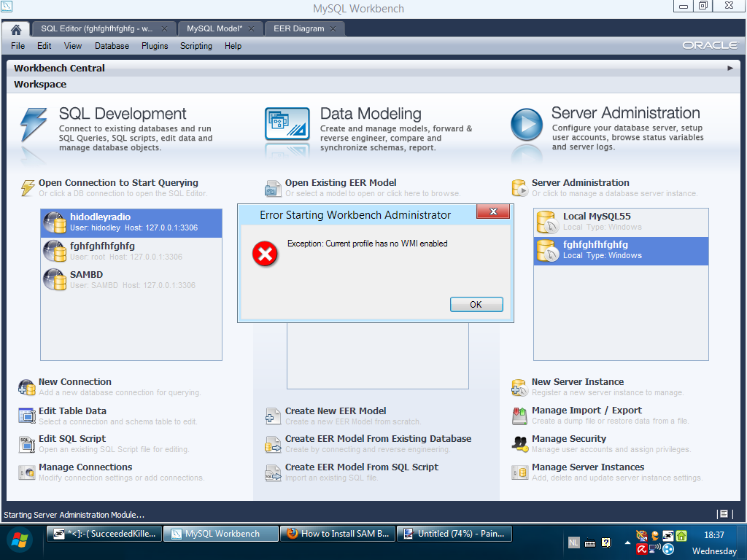Select the fghfghfhgfhfg server instance
This screenshot has width=747, height=560.
621,251
